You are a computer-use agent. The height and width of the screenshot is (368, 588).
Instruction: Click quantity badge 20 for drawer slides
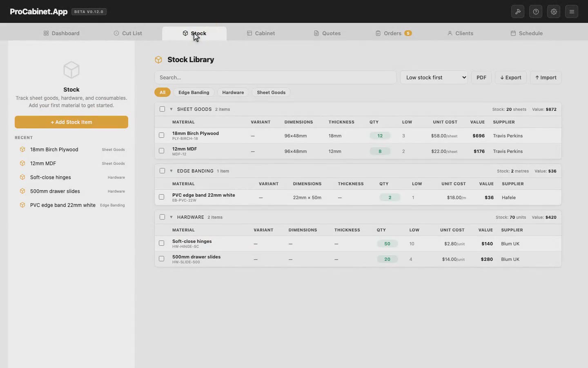point(388,259)
